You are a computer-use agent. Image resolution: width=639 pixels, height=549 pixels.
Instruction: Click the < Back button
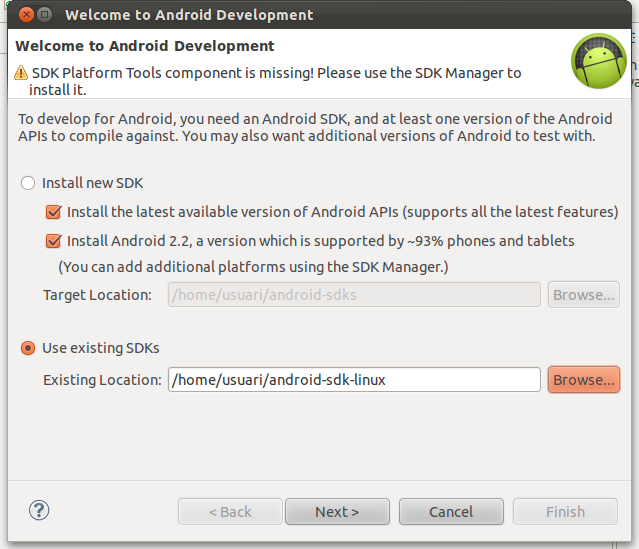click(230, 512)
